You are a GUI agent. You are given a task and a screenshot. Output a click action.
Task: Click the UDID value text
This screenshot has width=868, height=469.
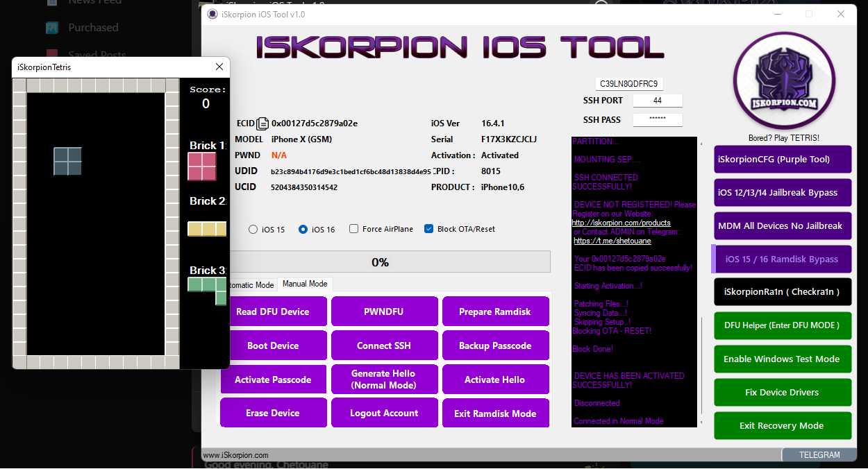click(351, 171)
